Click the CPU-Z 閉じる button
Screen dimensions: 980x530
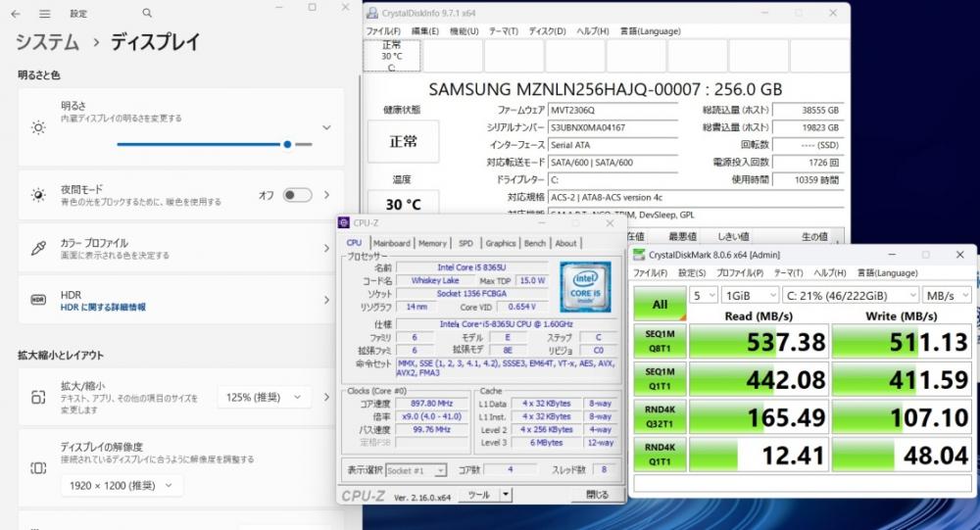[598, 495]
